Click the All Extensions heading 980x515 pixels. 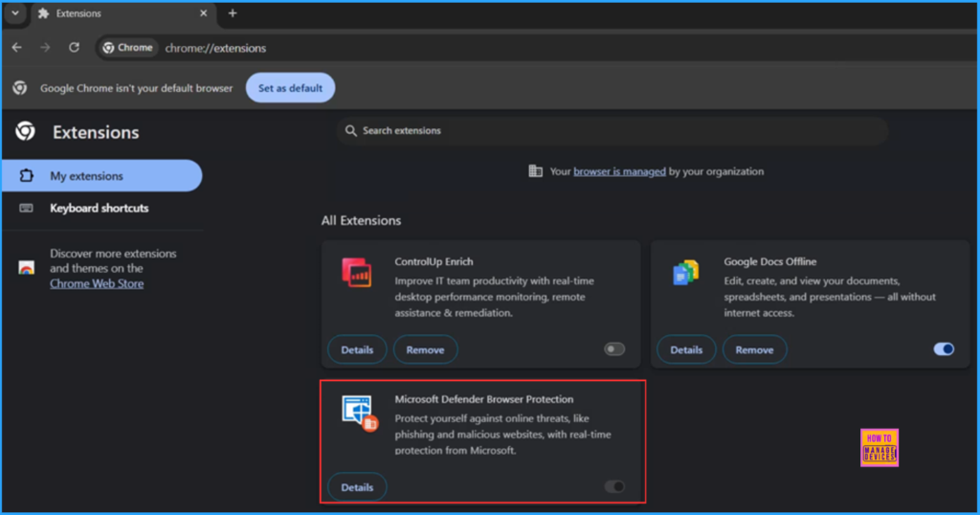(x=361, y=220)
